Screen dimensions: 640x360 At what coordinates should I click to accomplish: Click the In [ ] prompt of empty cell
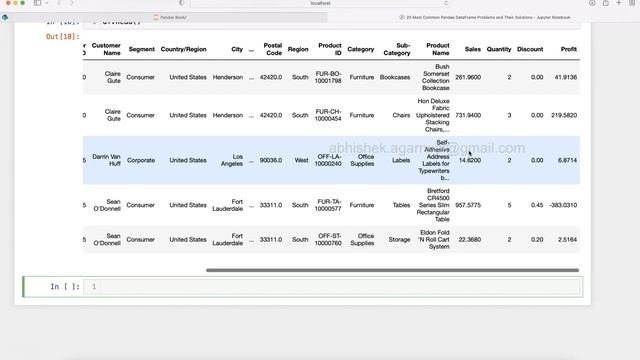[64, 287]
